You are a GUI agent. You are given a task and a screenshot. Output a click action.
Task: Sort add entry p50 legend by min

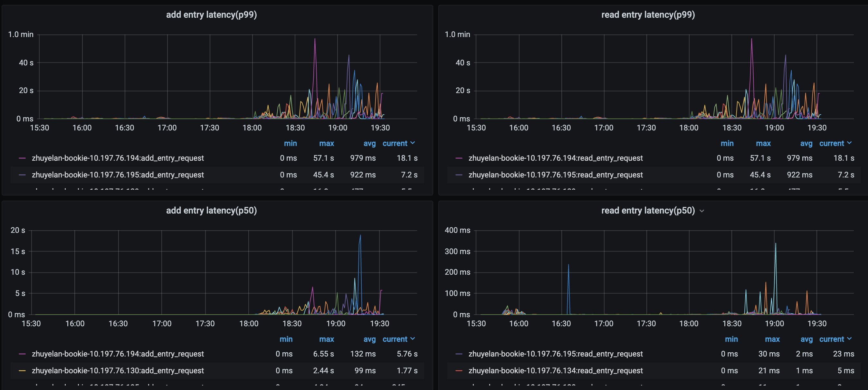(x=286, y=339)
